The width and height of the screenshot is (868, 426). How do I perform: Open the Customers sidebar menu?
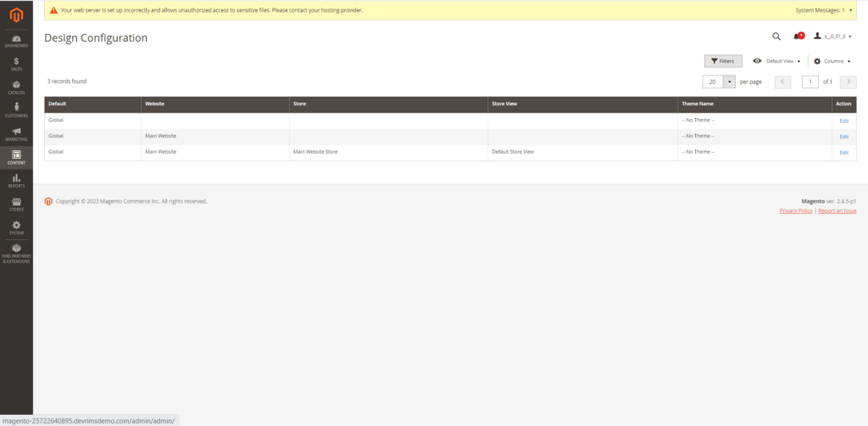[x=16, y=111]
